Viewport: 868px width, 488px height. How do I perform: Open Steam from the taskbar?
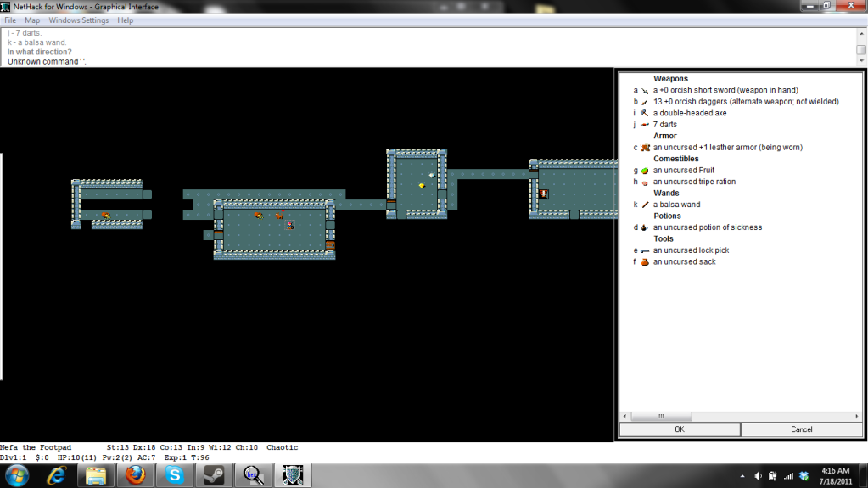tap(214, 475)
